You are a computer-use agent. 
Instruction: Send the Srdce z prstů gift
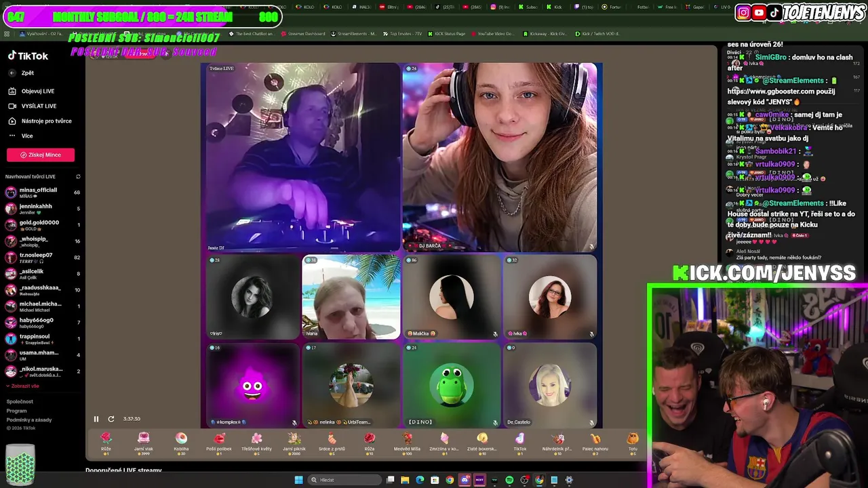pyautogui.click(x=332, y=443)
